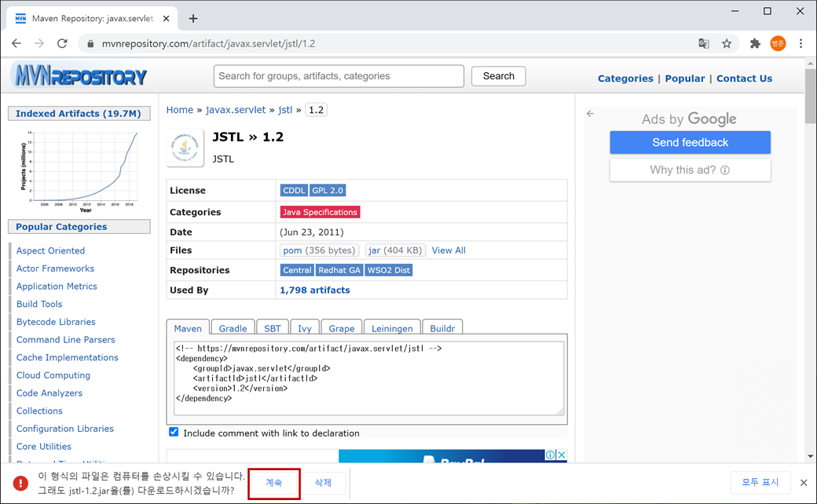The image size is (817, 504).
Task: Click the Home breadcrumb link
Action: coord(180,110)
